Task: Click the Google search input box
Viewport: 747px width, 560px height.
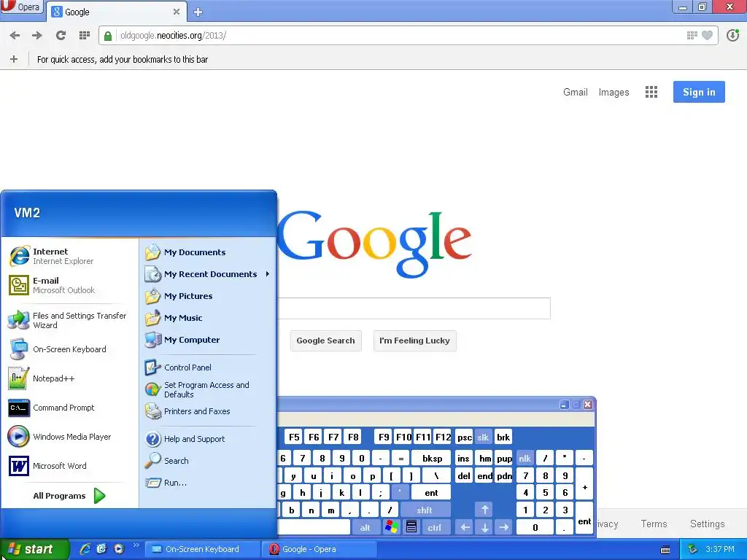Action: coord(414,308)
